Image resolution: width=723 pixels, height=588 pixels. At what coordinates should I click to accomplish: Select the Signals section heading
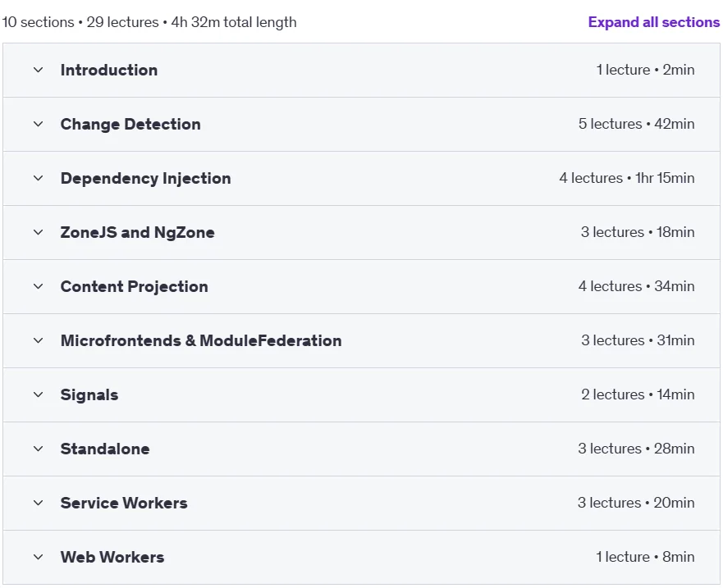[x=89, y=395]
